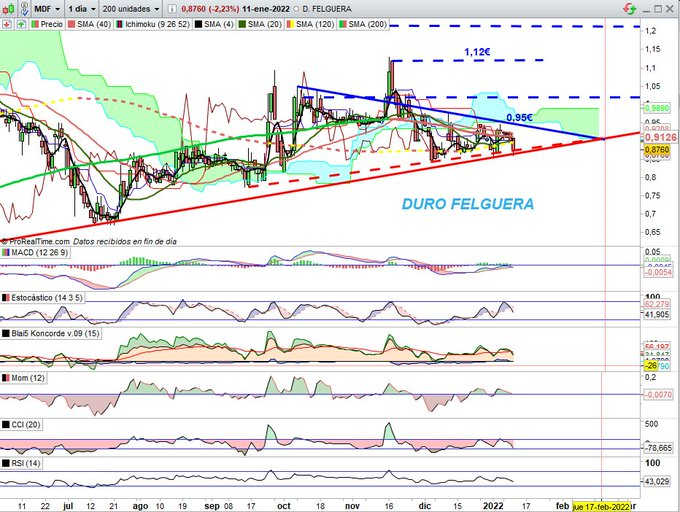Image resolution: width=680 pixels, height=512 pixels.
Task: Click the SMA (200) green-red icon
Action: click(343, 24)
